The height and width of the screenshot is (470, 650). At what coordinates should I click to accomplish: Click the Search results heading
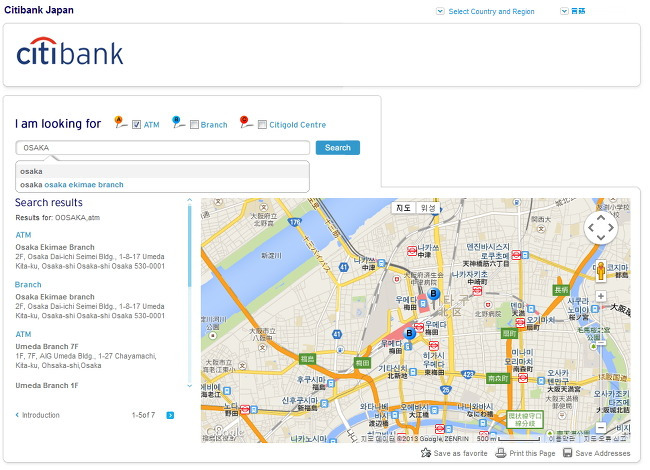(49, 202)
